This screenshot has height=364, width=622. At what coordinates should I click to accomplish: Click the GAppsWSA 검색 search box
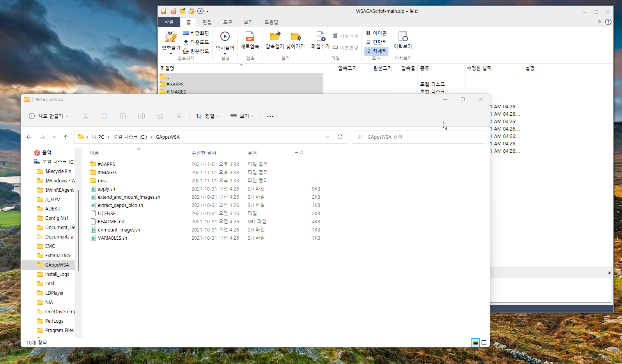[418, 137]
